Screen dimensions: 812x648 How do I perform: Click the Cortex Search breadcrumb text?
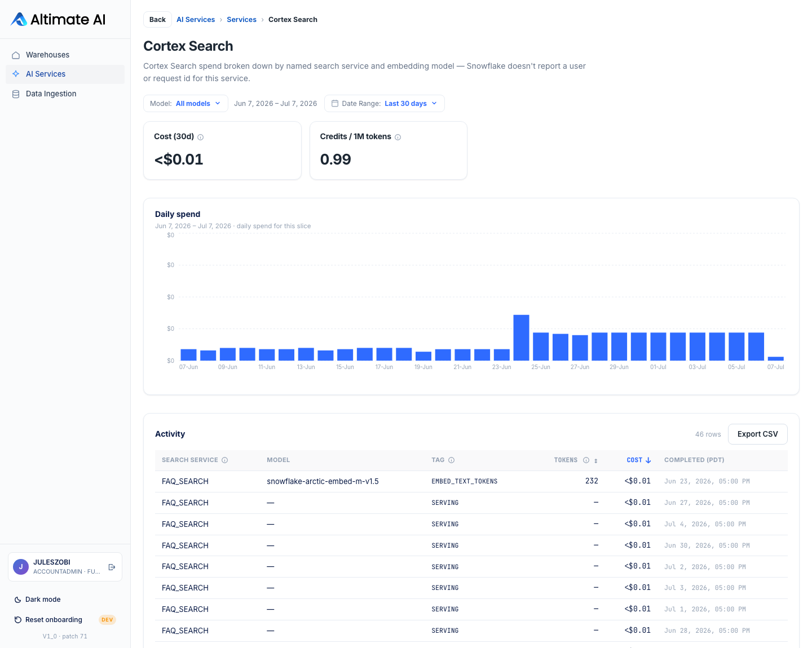click(x=293, y=20)
